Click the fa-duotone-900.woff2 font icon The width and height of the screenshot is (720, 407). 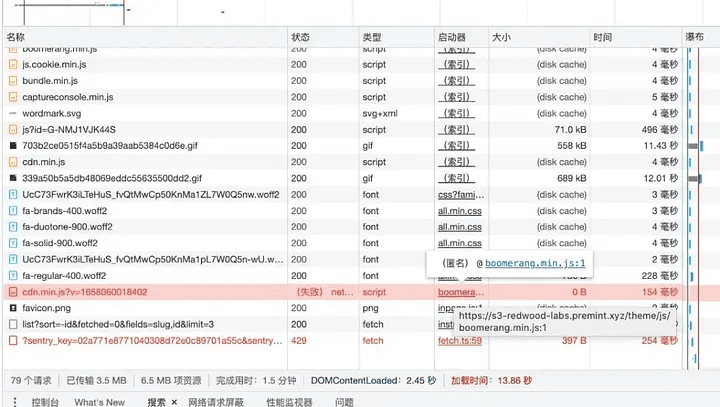(x=13, y=227)
